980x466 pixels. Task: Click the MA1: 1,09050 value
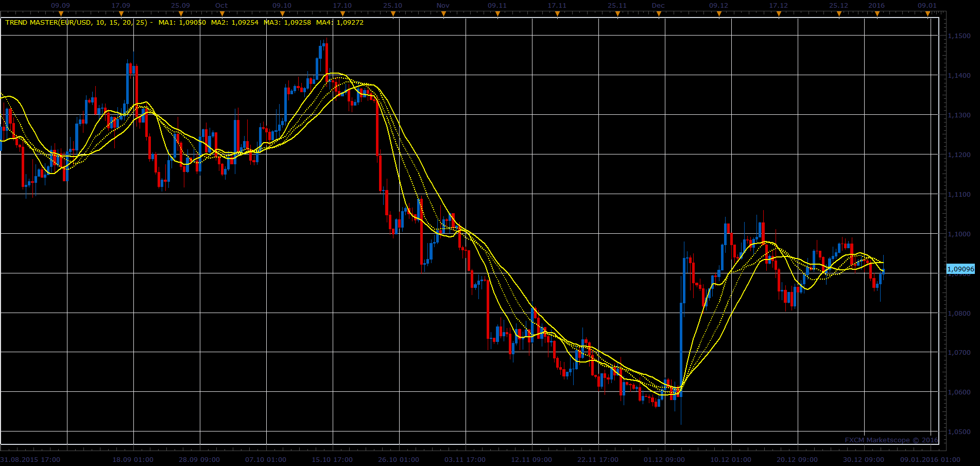(x=182, y=23)
